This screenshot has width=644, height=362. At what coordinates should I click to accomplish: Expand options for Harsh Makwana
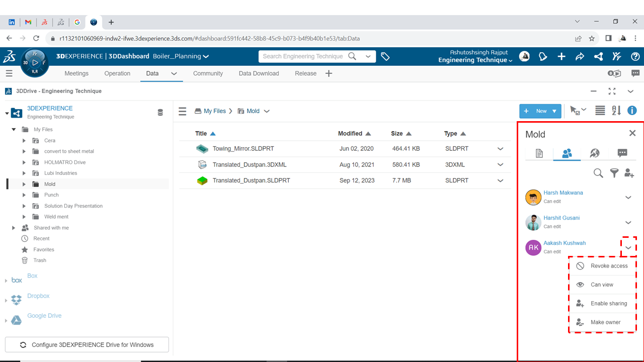tap(628, 198)
